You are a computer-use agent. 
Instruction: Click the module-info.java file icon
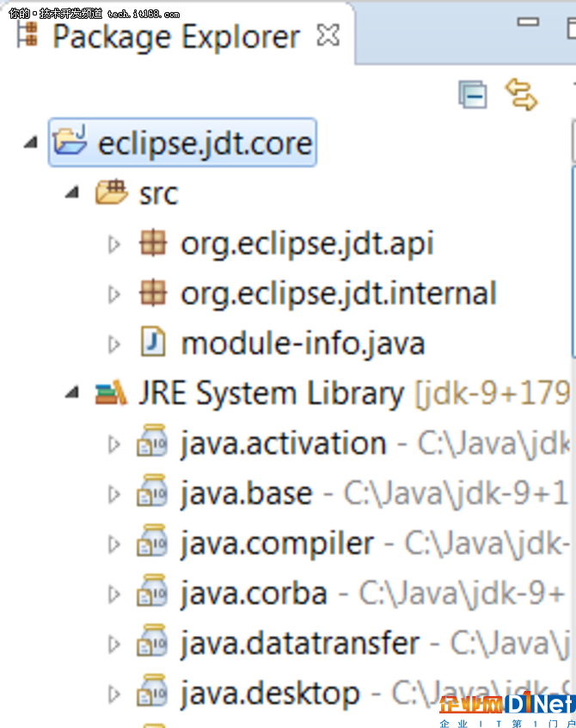point(153,342)
